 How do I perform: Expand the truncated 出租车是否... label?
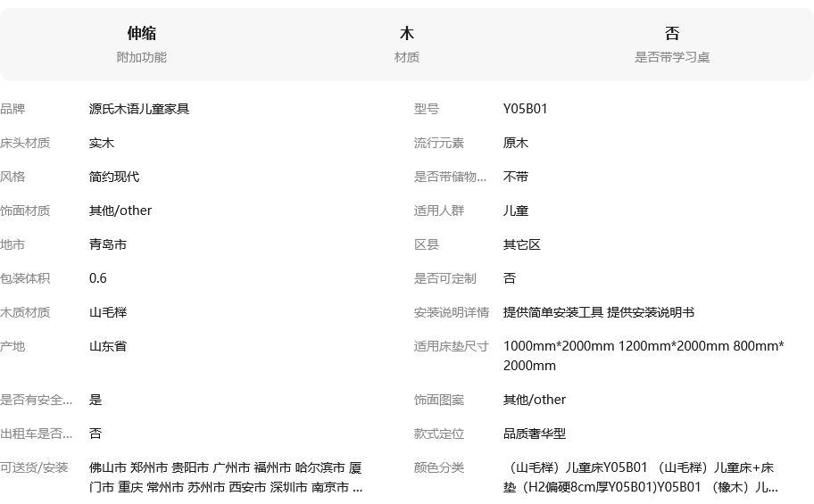coord(37,434)
